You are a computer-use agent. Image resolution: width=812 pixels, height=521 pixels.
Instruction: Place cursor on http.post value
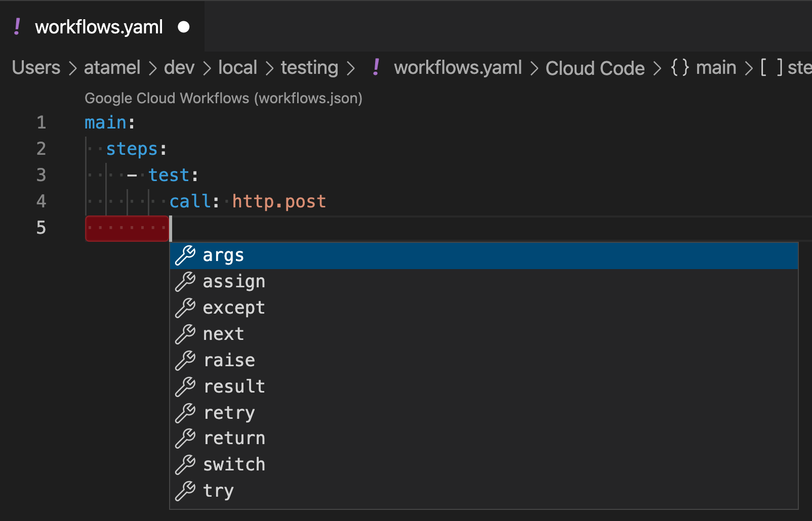pos(279,201)
